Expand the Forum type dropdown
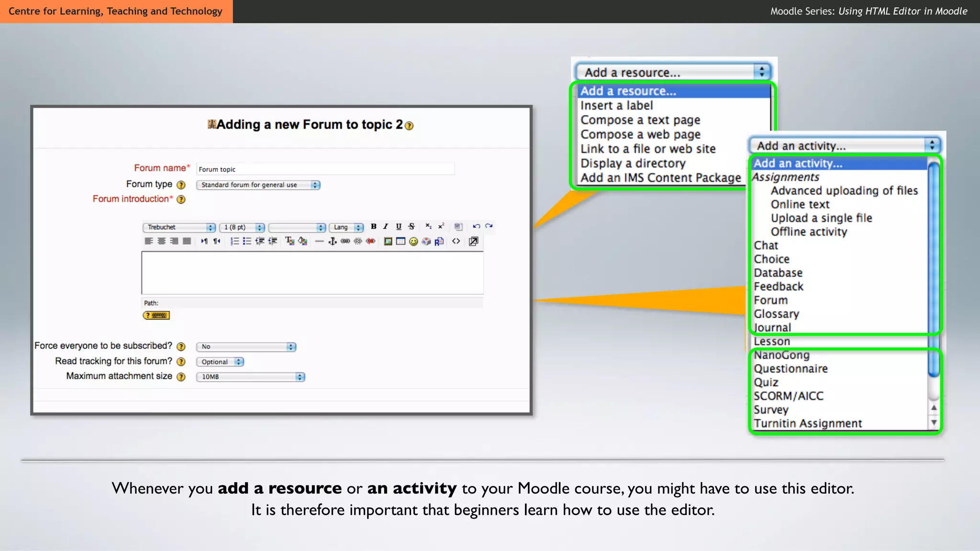This screenshot has width=980, height=551. pos(258,185)
